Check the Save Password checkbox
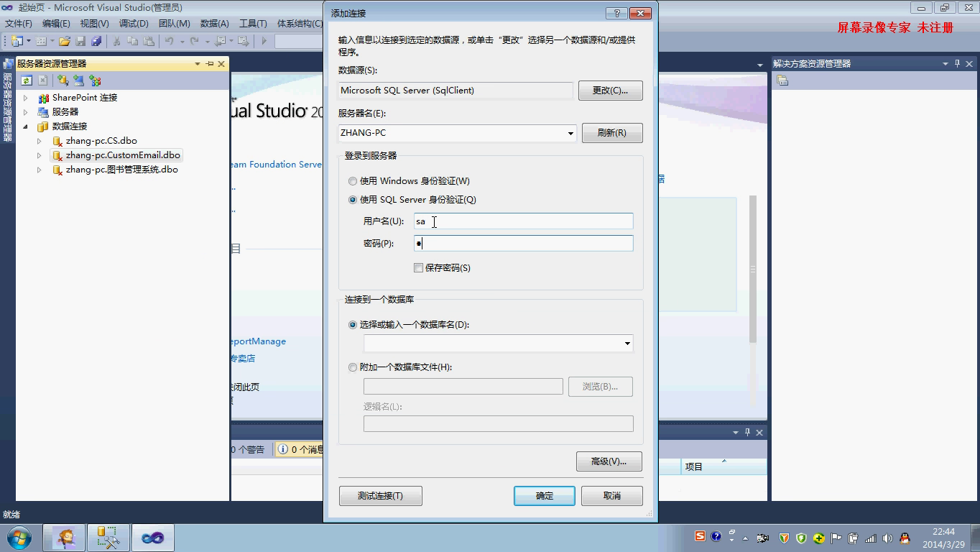Image resolution: width=980 pixels, height=552 pixels. coord(419,268)
